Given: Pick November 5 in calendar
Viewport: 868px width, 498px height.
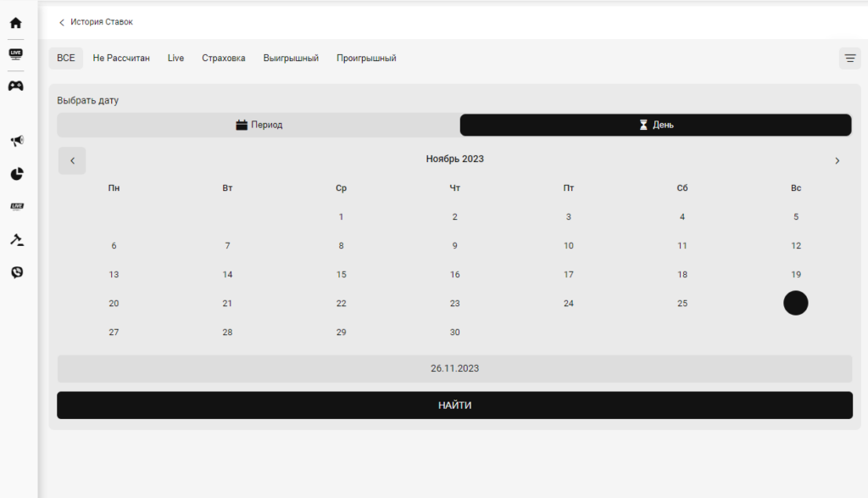Looking at the screenshot, I should [x=795, y=216].
